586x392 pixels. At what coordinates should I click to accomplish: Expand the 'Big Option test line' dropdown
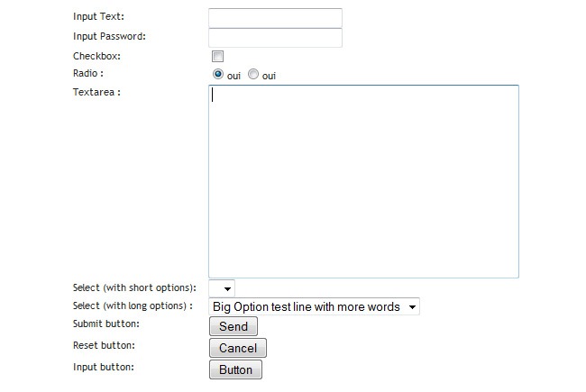pyautogui.click(x=314, y=307)
